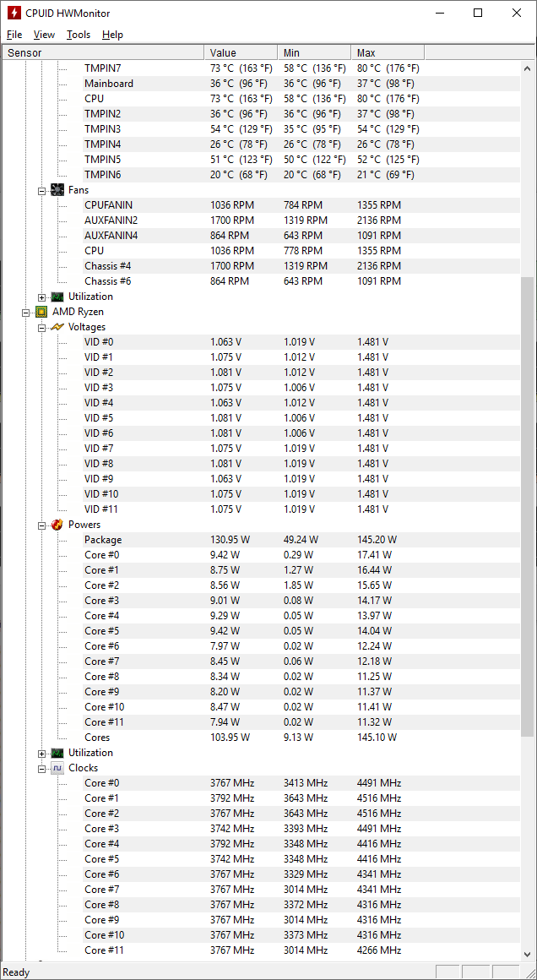This screenshot has width=537, height=980.
Task: Click the AMD Ryzen processor chip icon
Action: coord(41,311)
